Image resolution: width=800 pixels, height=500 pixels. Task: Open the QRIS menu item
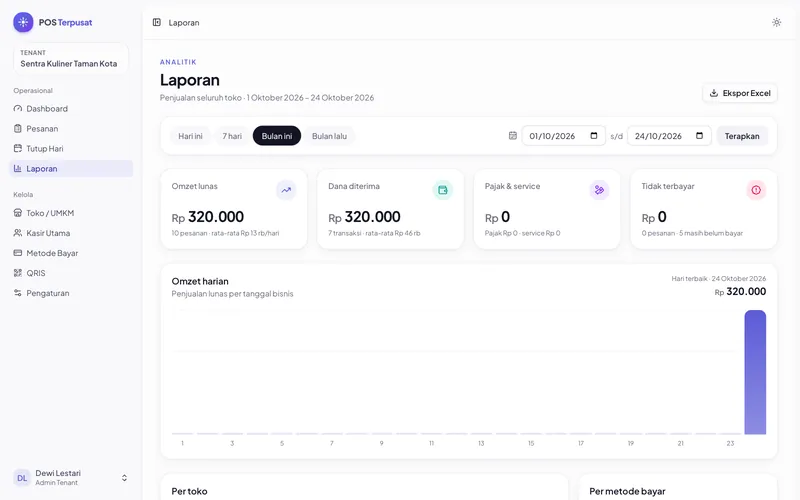71,273
